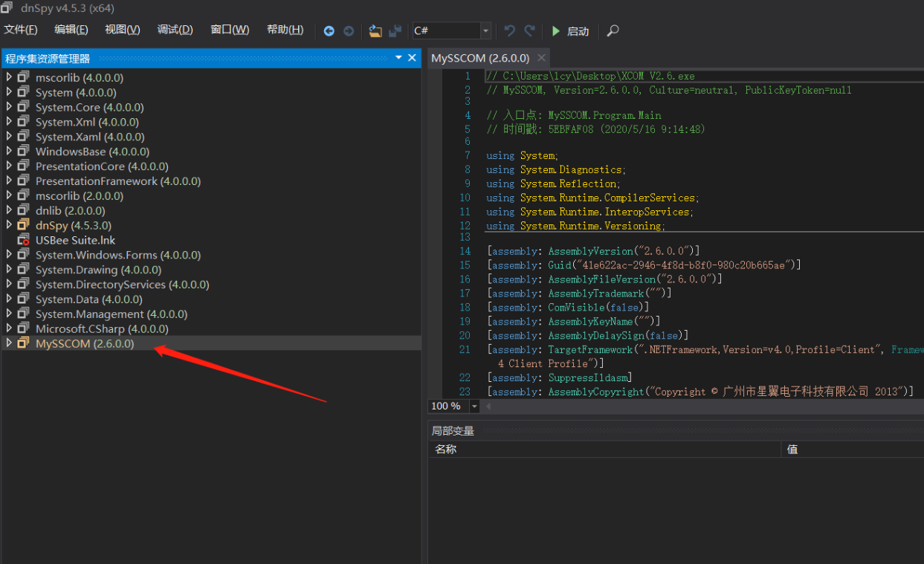Click the 名称 column header in 局部变量
Viewport: 924px width, 564px height.
[x=446, y=449]
